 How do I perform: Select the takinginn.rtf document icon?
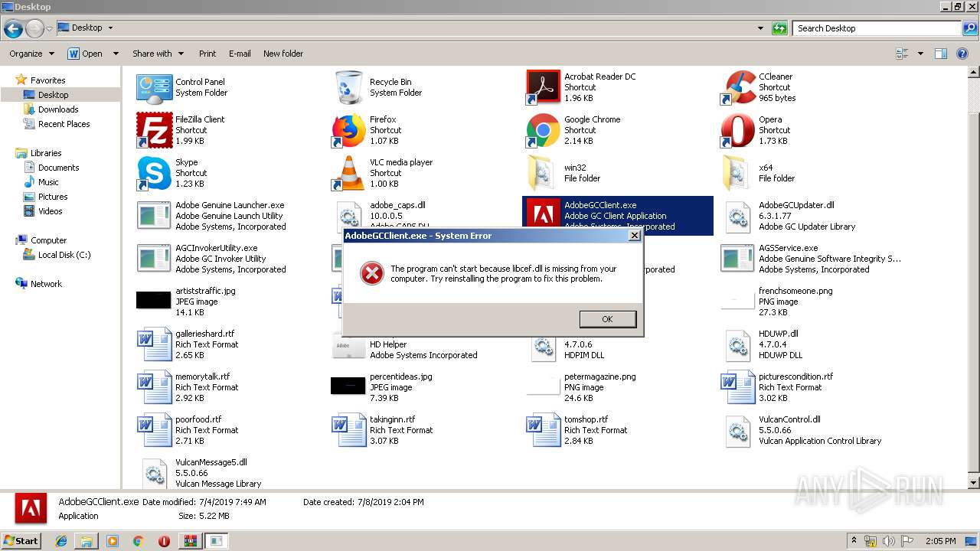[x=349, y=431]
